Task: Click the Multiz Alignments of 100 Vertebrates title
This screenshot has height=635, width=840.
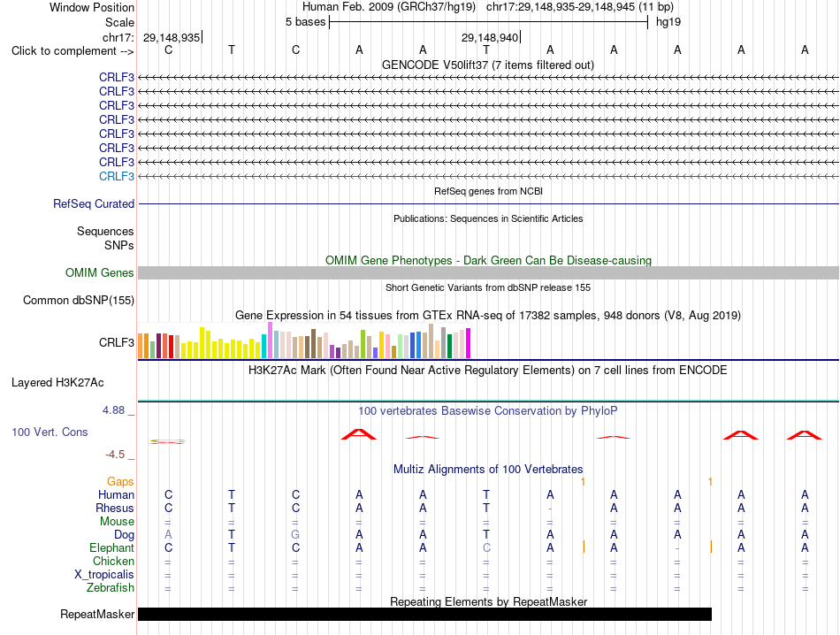Action: coord(488,469)
